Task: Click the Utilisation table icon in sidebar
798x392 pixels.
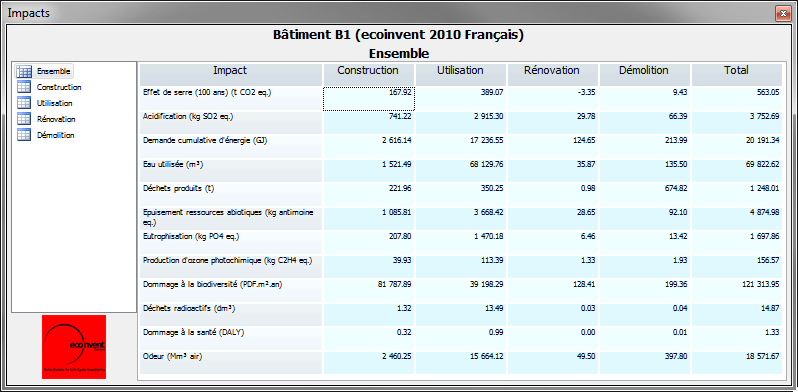Action: coord(24,103)
